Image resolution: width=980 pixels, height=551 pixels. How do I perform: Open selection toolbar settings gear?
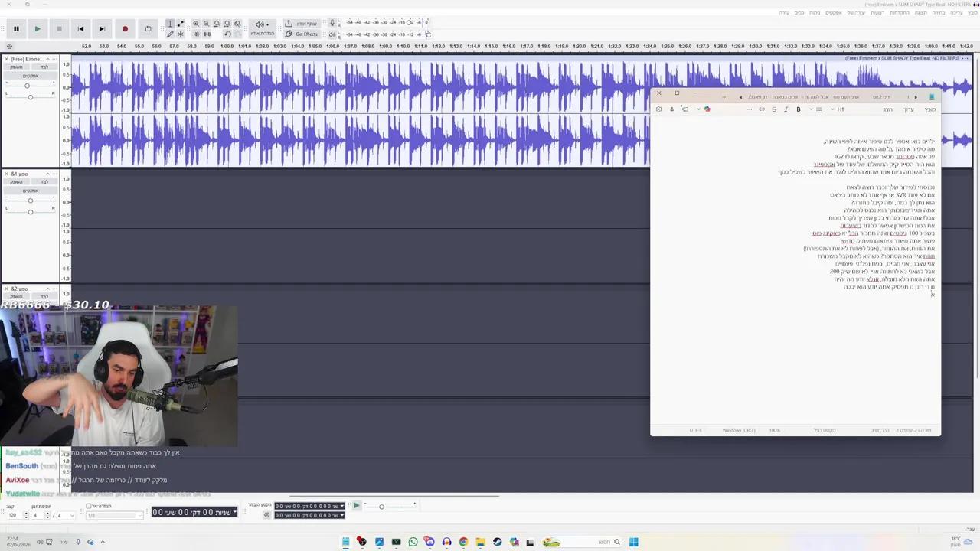[x=266, y=515]
